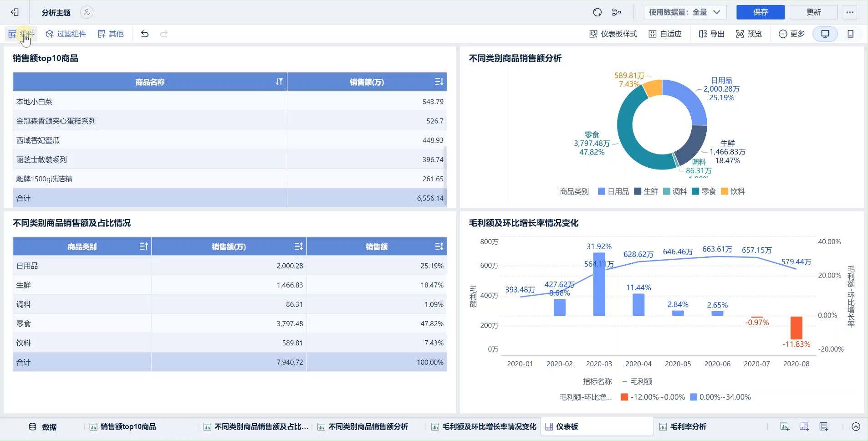Click the 本地小白菜 table row
The height and width of the screenshot is (441, 868).
coord(230,102)
